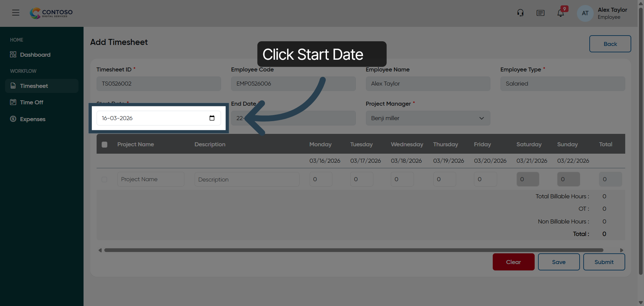This screenshot has width=644, height=306.
Task: Click the Contoso Digital Services logo
Action: (x=51, y=13)
